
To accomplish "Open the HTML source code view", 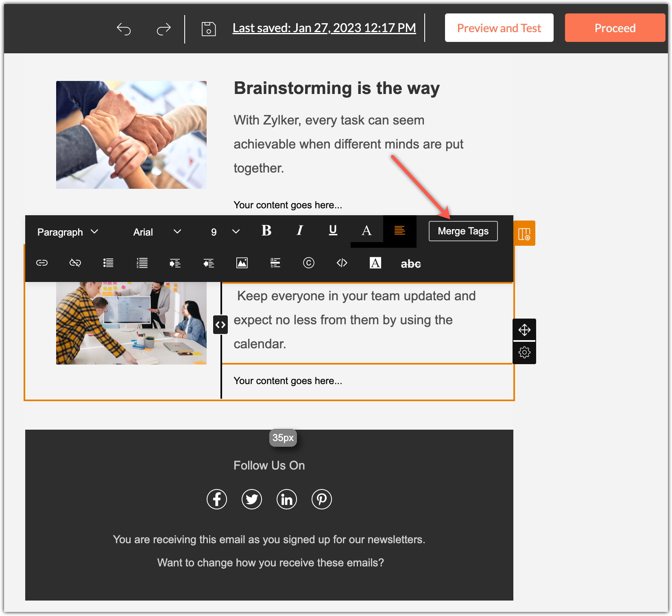I will [342, 263].
